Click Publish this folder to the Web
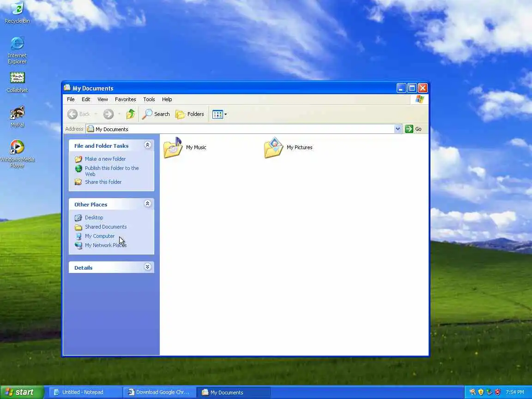532x399 pixels. coord(112,171)
